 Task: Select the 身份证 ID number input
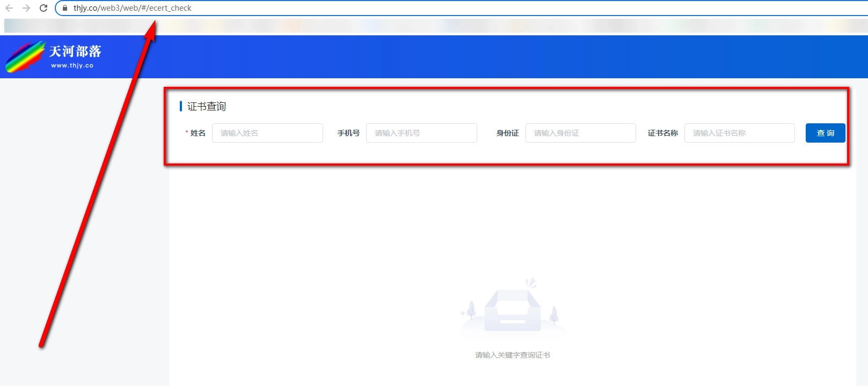580,133
